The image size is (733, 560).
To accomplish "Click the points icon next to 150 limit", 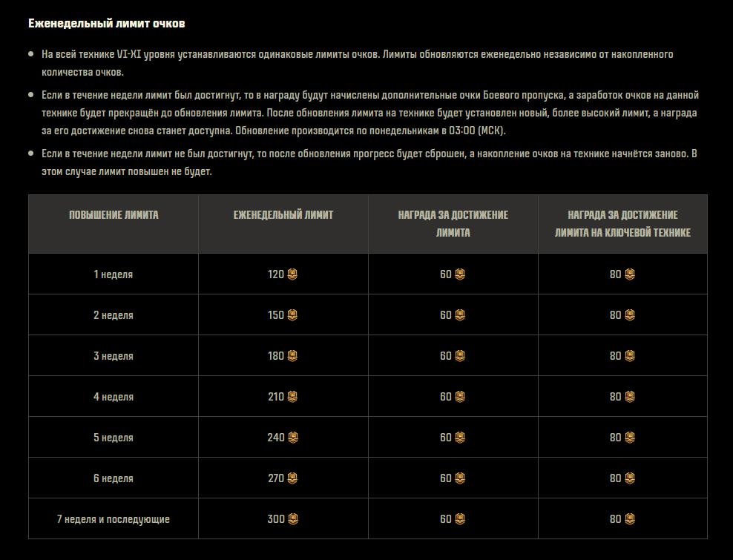I will pyautogui.click(x=292, y=315).
